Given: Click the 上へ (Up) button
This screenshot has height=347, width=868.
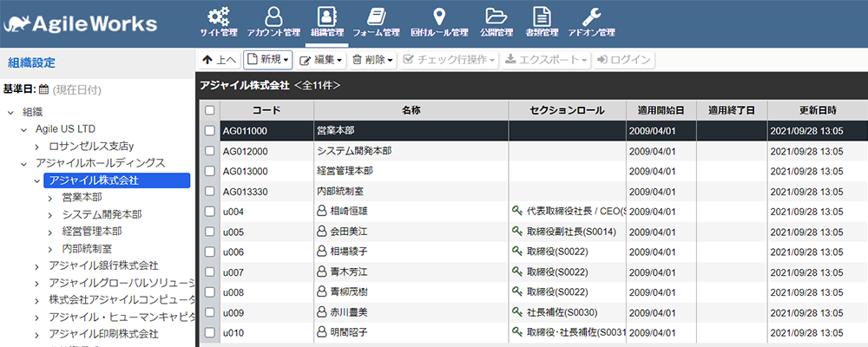Looking at the screenshot, I should click(220, 60).
